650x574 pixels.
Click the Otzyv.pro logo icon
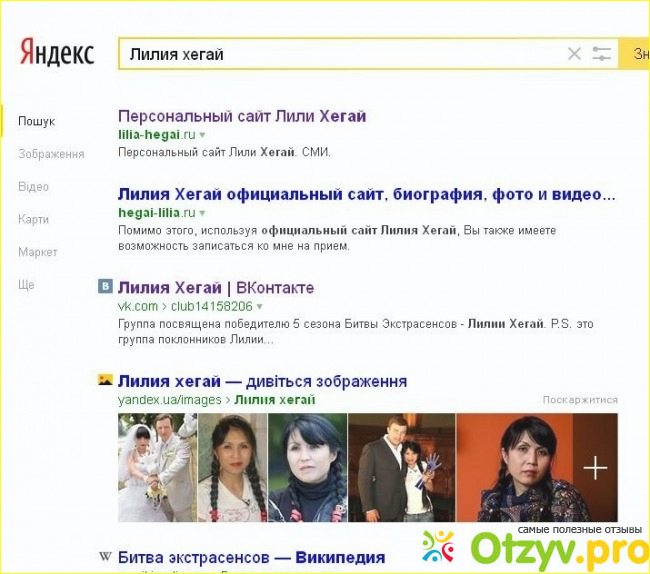(438, 547)
